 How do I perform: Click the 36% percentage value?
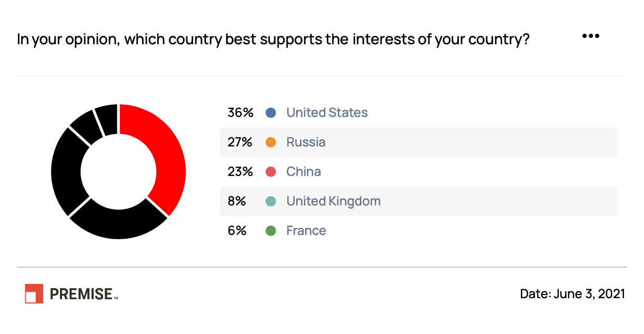click(240, 113)
